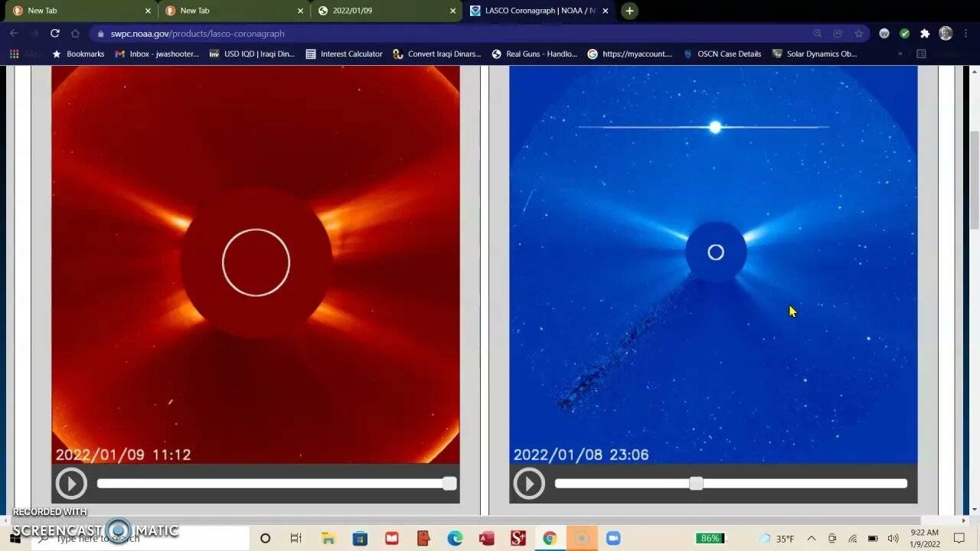Expand hidden bookmarks with the chevron

coord(900,54)
